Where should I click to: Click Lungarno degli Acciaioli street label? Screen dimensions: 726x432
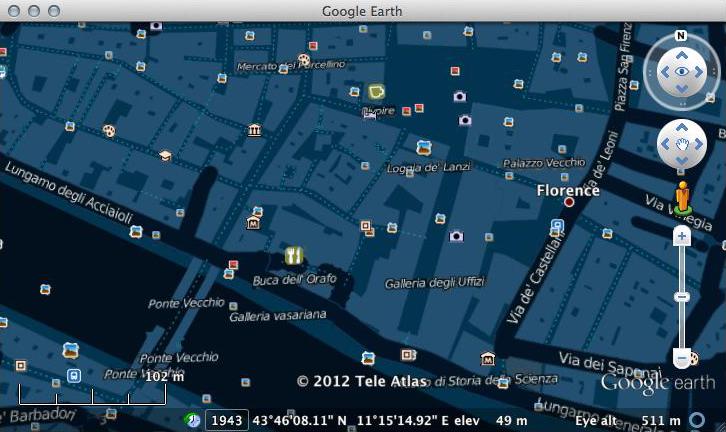pyautogui.click(x=69, y=193)
